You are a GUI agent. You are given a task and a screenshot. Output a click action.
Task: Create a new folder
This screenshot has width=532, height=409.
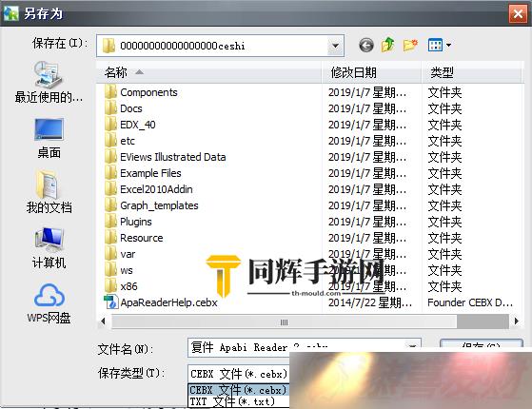tap(410, 45)
